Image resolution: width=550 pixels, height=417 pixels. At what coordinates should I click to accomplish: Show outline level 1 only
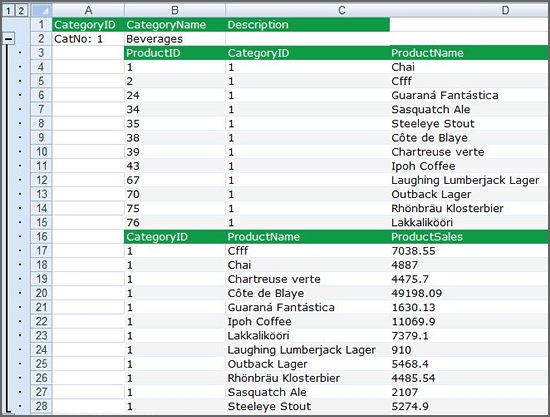tap(9, 10)
